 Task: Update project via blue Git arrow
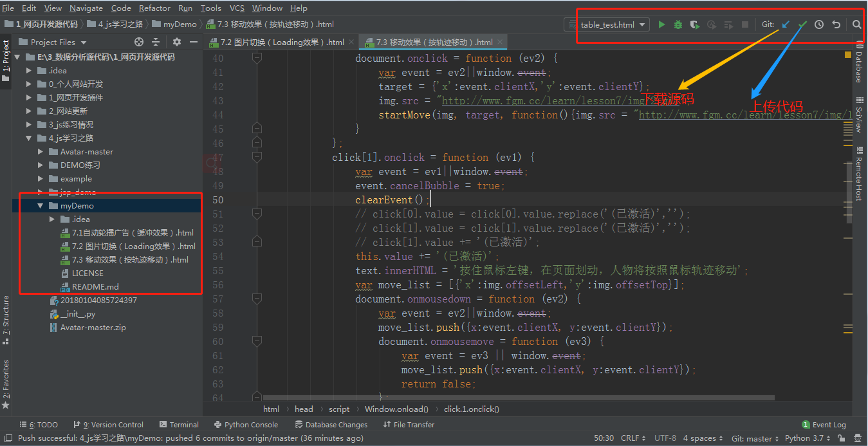tap(786, 24)
